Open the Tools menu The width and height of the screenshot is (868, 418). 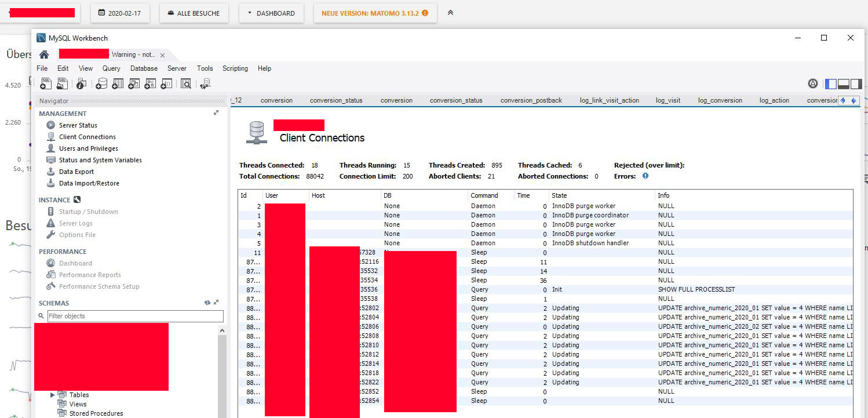[205, 68]
